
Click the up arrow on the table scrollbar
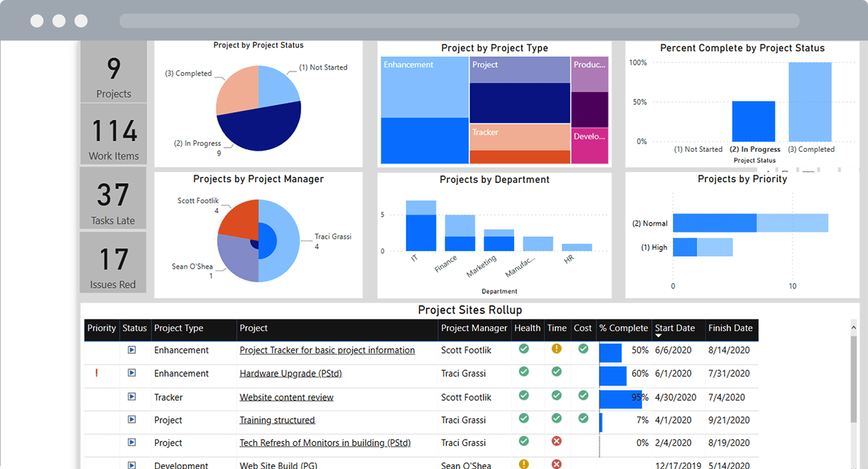[853, 326]
